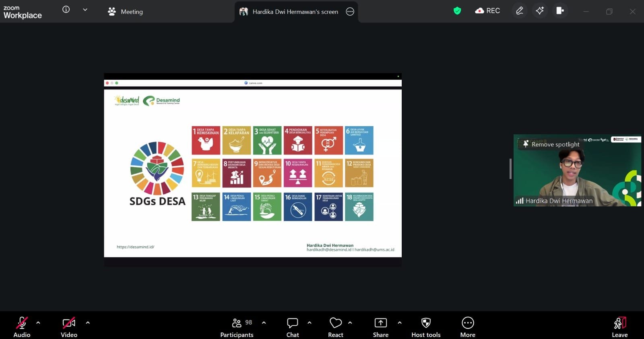Image resolution: width=644 pixels, height=339 pixels.
Task: Click SDG 3 Desa Sehat dan Sejahtera tile
Action: point(267,140)
